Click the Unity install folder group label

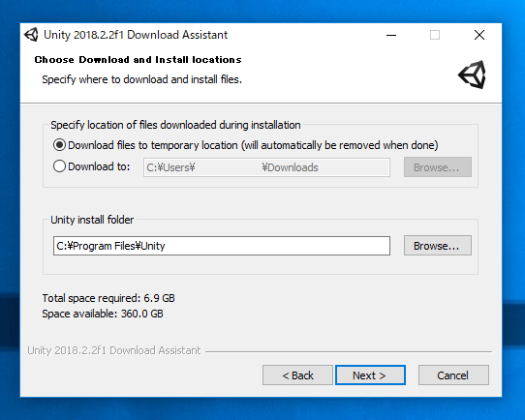tap(92, 220)
